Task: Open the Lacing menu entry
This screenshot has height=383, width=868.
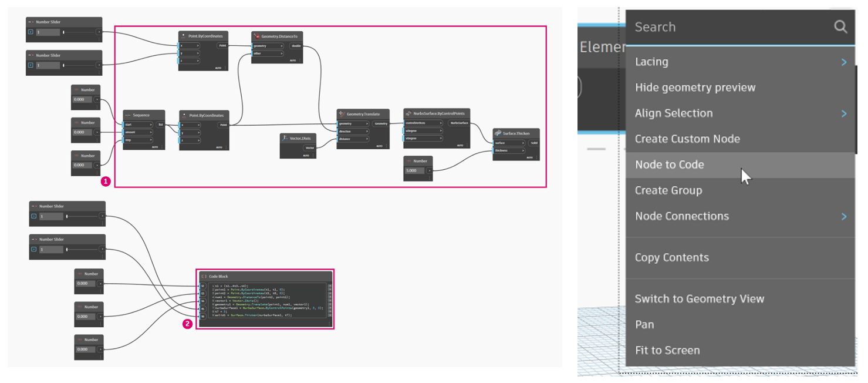Action: pyautogui.click(x=740, y=62)
